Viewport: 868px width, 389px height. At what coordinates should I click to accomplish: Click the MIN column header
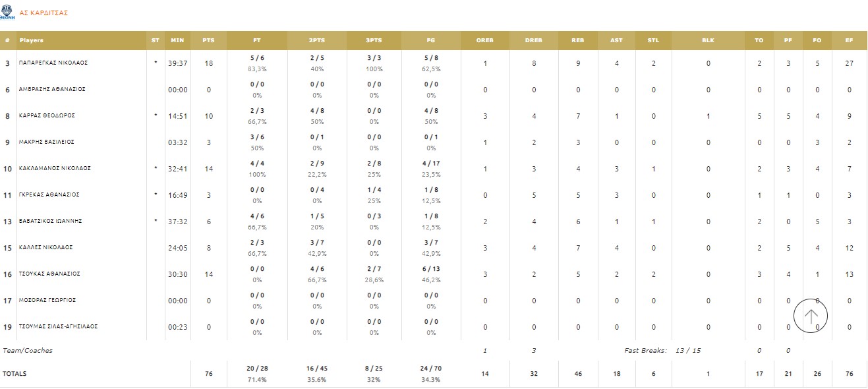(177, 40)
